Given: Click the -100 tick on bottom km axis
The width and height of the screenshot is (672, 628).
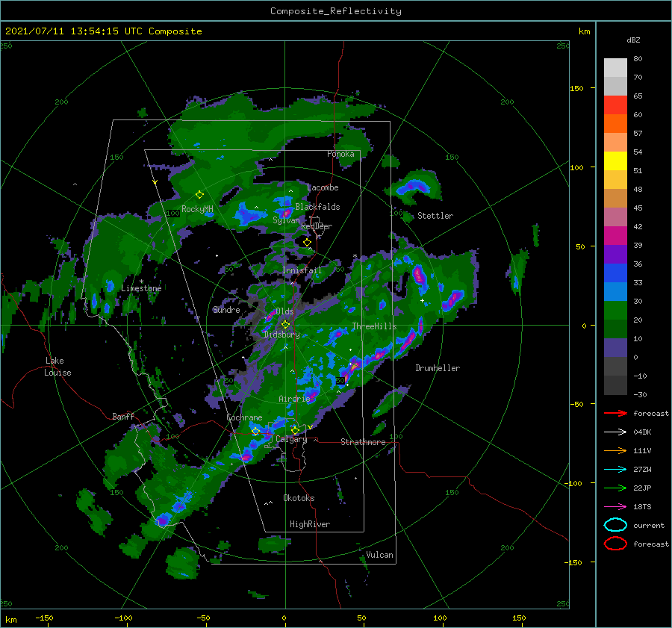Looking at the screenshot, I should (x=123, y=618).
